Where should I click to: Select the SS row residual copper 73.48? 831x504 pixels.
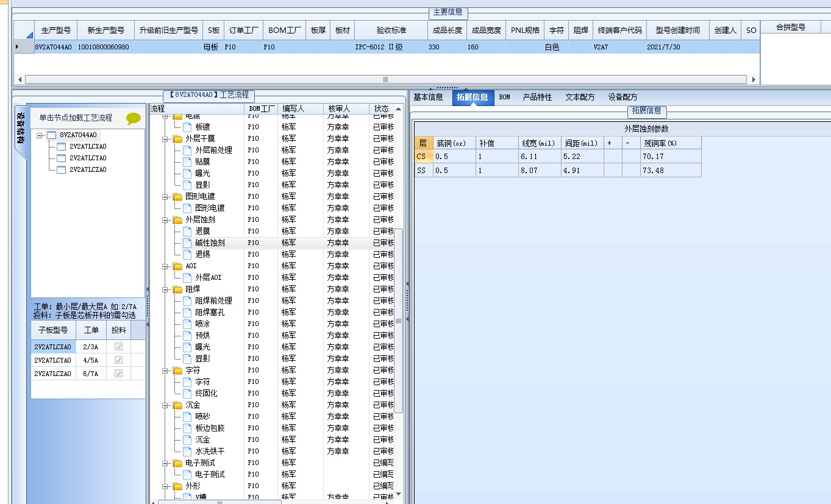(671, 171)
